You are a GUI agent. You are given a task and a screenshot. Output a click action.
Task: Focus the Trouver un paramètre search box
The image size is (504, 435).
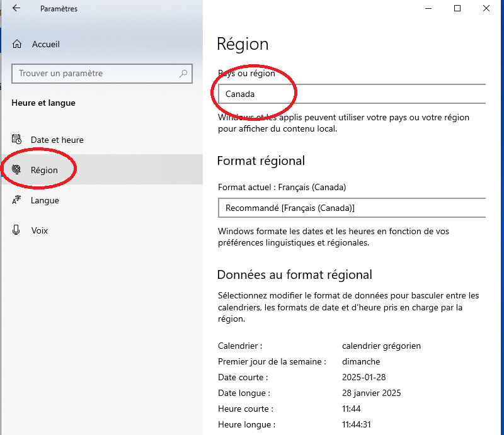click(102, 74)
